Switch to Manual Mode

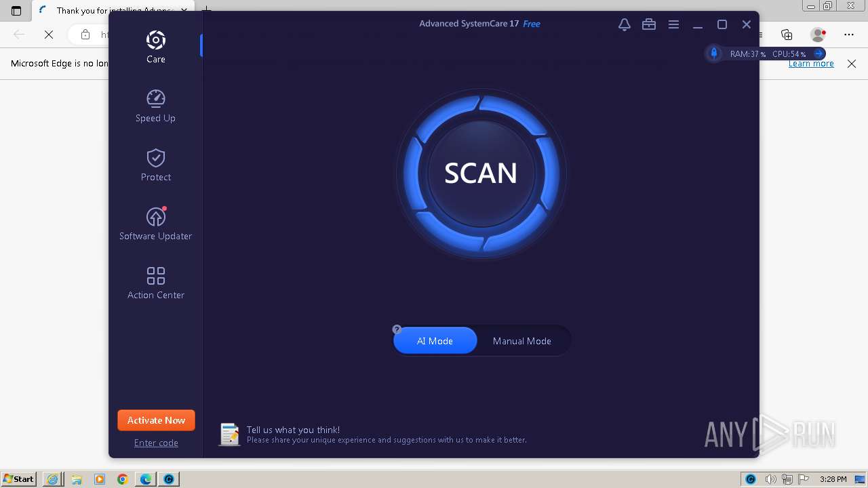[x=521, y=341]
